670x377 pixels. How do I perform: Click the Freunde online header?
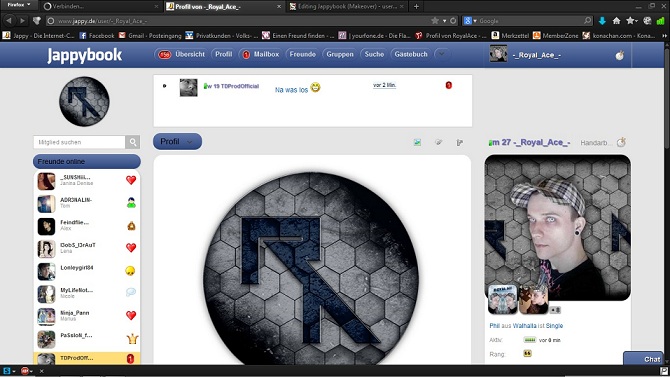click(x=87, y=162)
